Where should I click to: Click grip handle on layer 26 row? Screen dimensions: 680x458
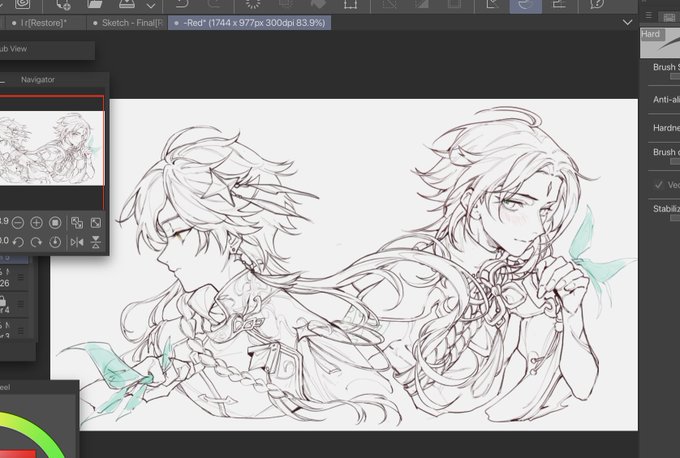(20, 277)
